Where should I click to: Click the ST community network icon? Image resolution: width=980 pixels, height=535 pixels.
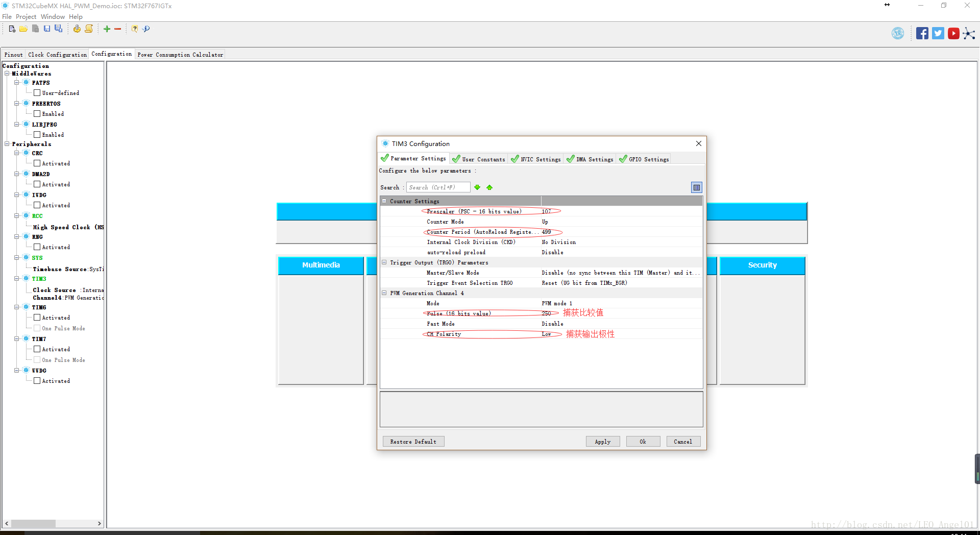pyautogui.click(x=969, y=34)
